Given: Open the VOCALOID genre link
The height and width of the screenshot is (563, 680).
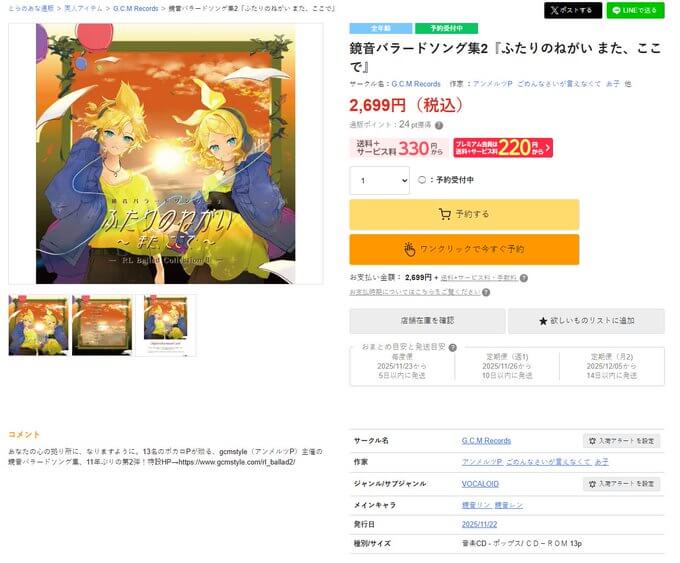Looking at the screenshot, I should pyautogui.click(x=480, y=484).
